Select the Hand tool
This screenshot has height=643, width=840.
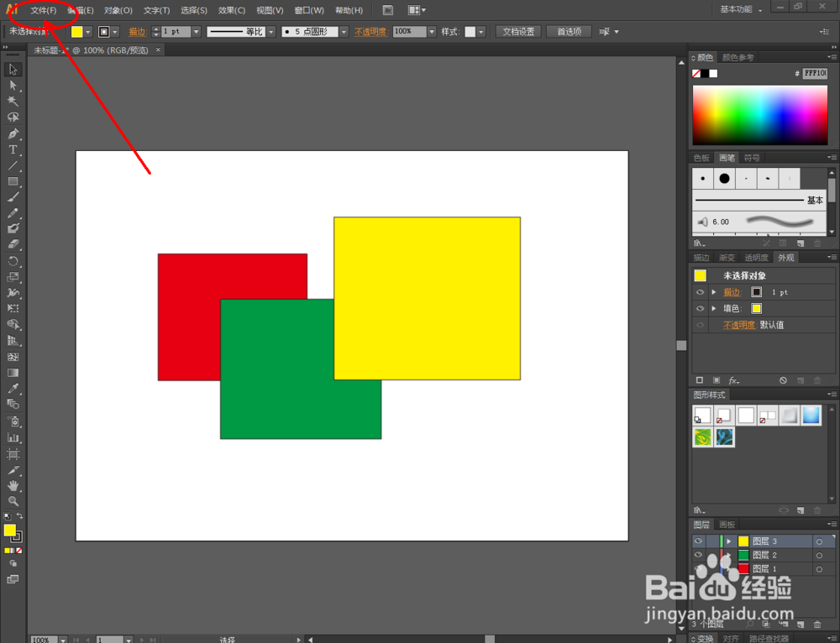pos(13,485)
